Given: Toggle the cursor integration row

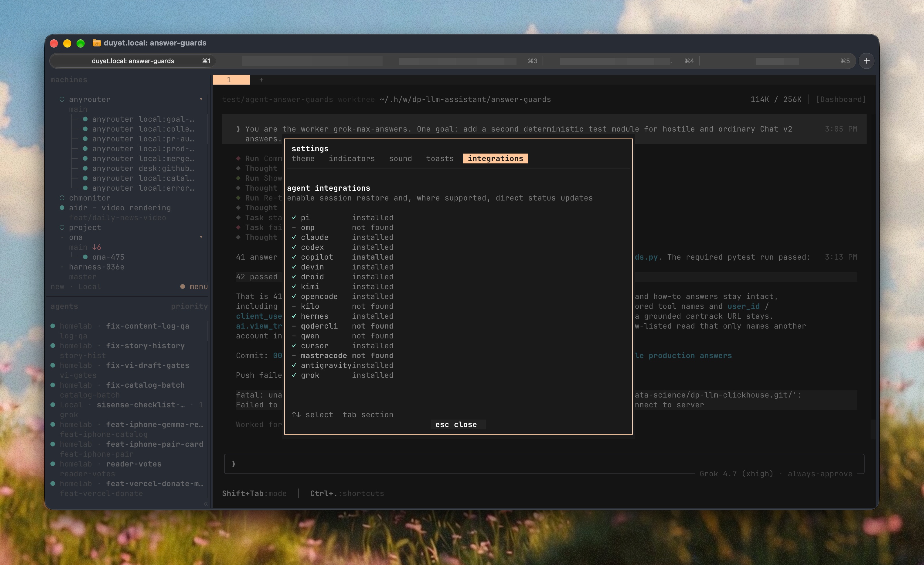Looking at the screenshot, I should [x=342, y=346].
